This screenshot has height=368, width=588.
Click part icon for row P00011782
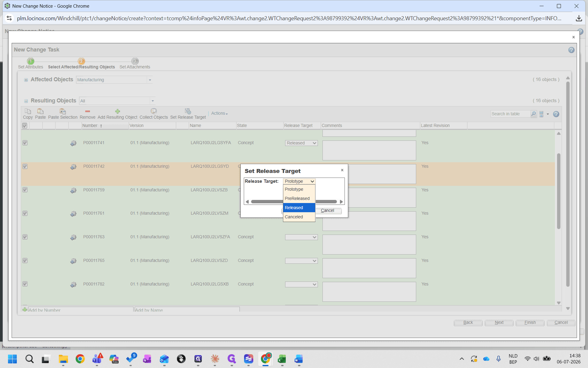click(73, 285)
